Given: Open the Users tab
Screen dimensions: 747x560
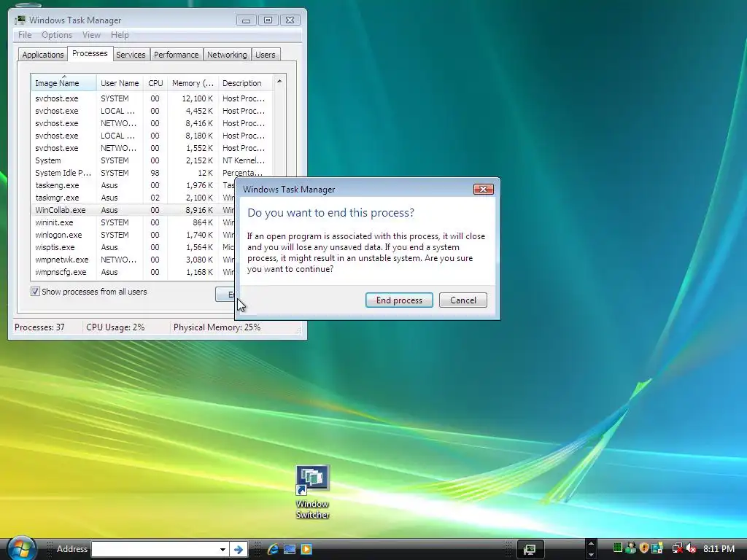Looking at the screenshot, I should tap(265, 55).
